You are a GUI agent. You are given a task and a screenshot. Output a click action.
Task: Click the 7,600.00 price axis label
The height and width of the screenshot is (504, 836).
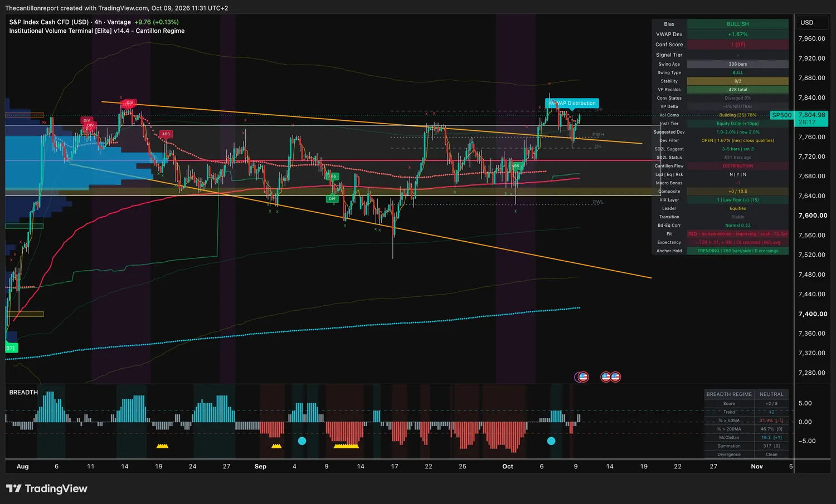coord(813,216)
